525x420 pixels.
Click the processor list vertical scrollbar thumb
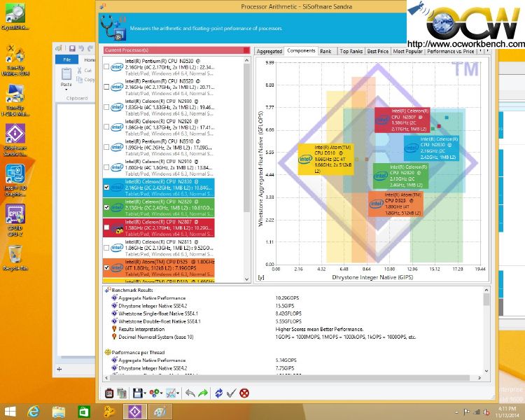point(247,137)
